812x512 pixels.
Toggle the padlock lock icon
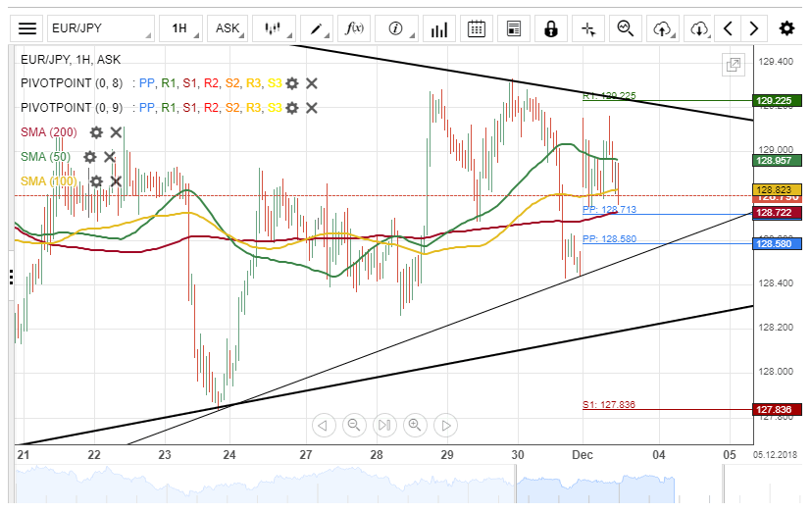(551, 28)
